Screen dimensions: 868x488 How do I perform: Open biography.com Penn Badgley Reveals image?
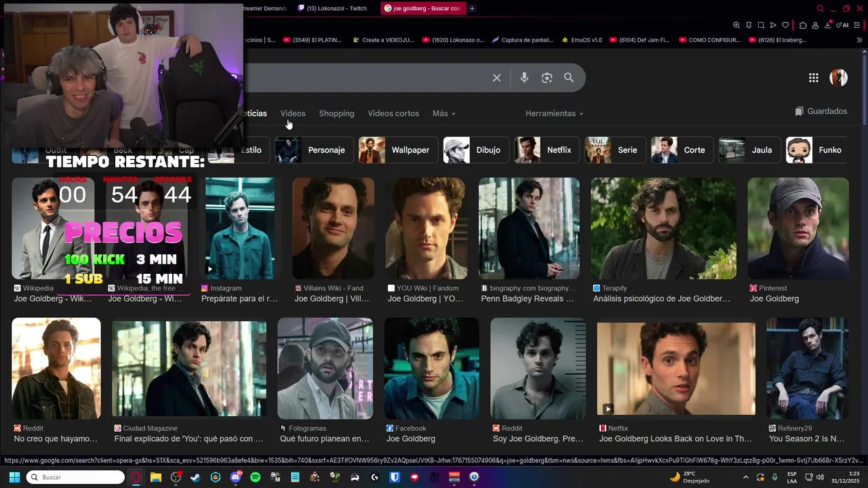tap(529, 228)
